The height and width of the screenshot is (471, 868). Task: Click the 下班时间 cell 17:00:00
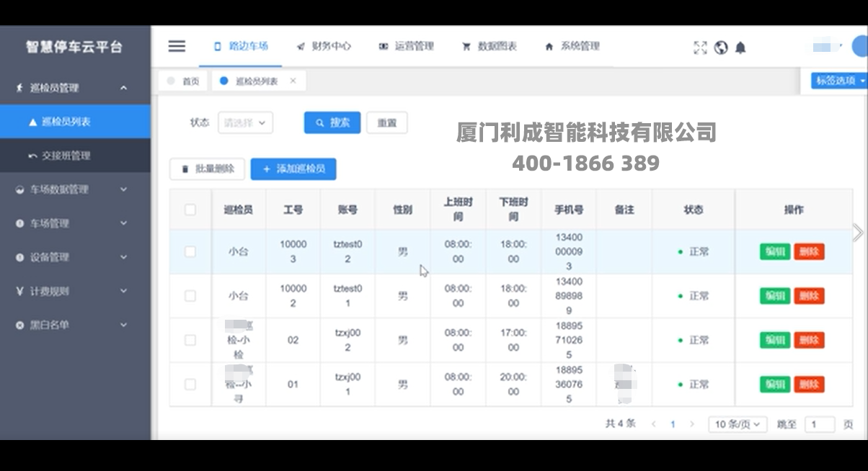[x=513, y=340]
